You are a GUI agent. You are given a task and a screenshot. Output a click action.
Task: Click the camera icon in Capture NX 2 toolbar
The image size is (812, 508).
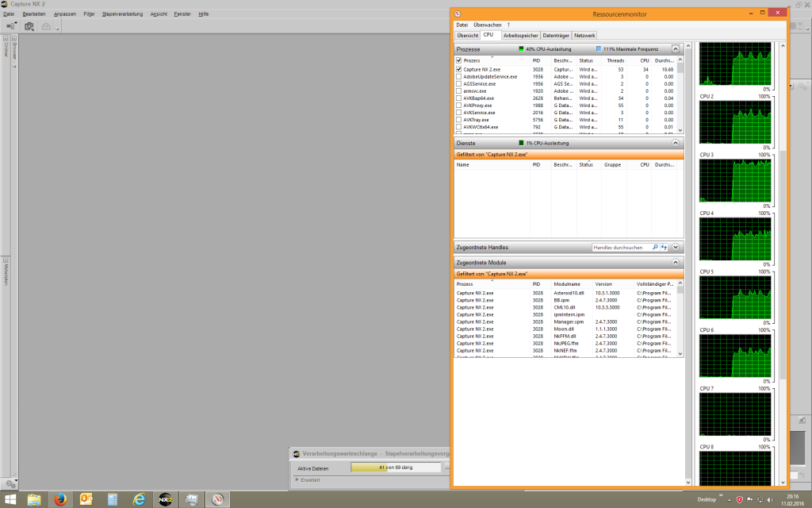click(29, 26)
